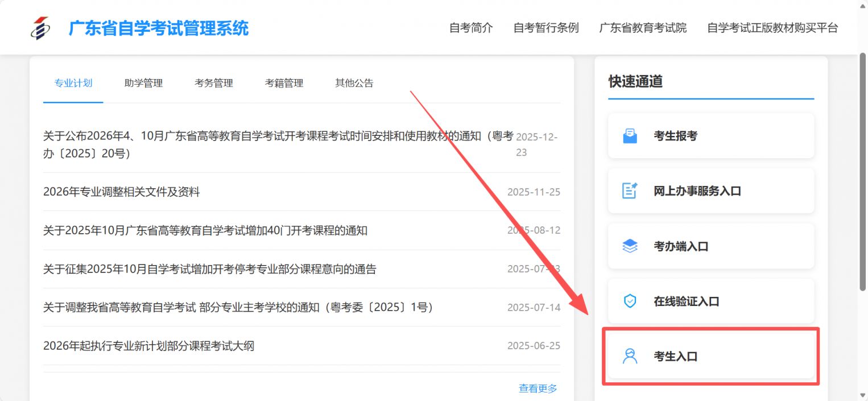Open 2026年专业调整相关文件及资料 notice
The image size is (868, 401).
click(122, 192)
